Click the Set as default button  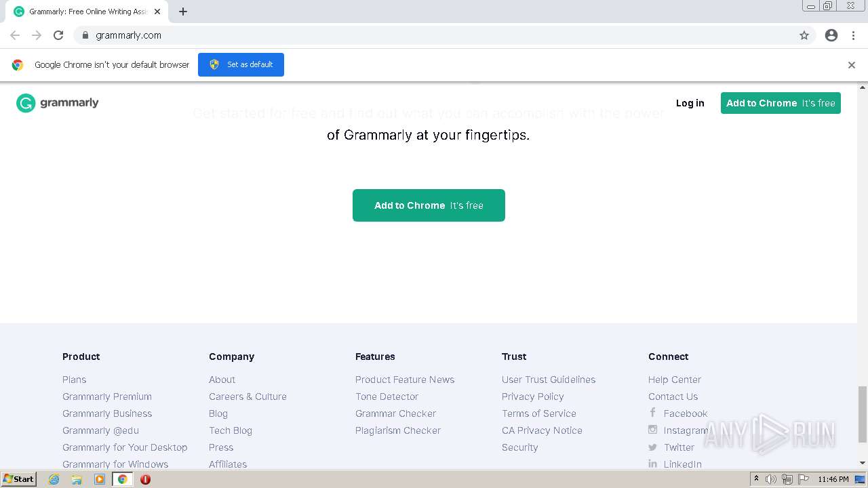tap(241, 64)
